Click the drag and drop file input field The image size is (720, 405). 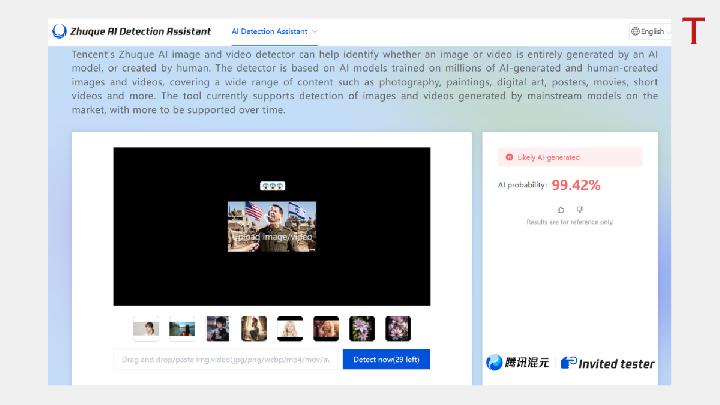point(227,359)
